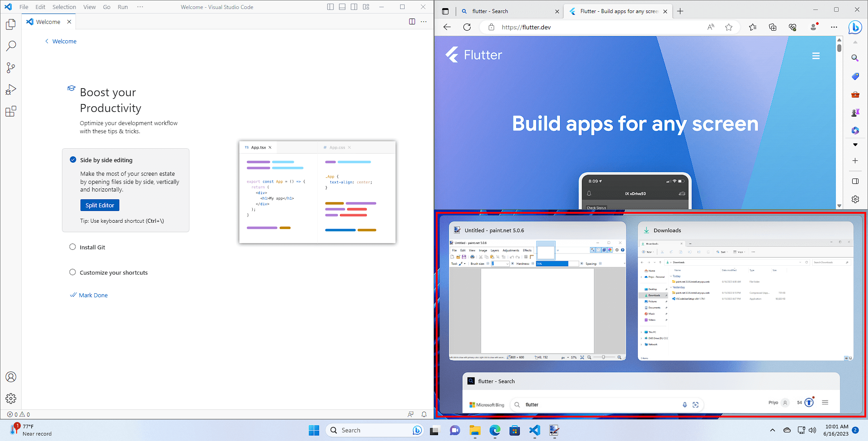
Task: Snap the Untitled - paint.net window thumbnail
Action: (538, 291)
